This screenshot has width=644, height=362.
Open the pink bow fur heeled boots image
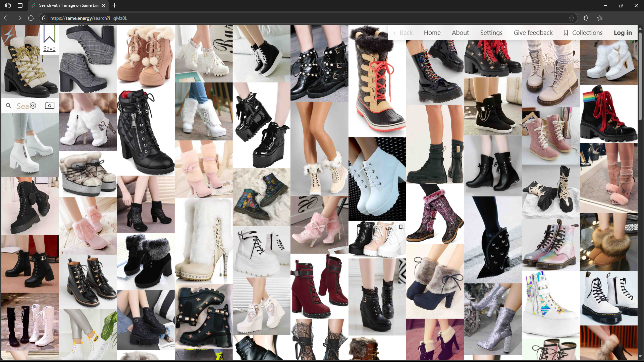tap(319, 225)
